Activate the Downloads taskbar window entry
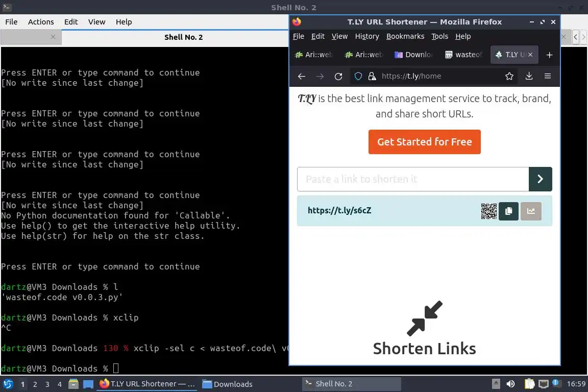The image size is (588, 392). coord(227,384)
